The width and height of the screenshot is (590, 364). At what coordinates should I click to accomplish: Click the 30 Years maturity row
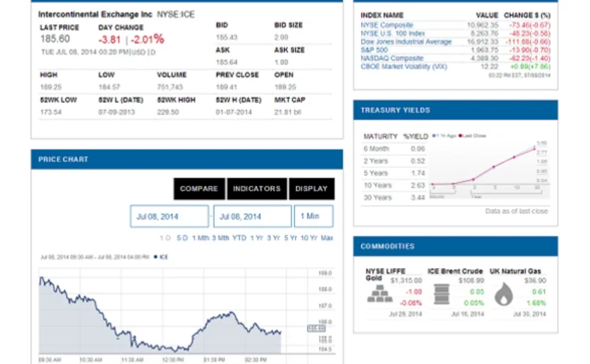point(394,197)
